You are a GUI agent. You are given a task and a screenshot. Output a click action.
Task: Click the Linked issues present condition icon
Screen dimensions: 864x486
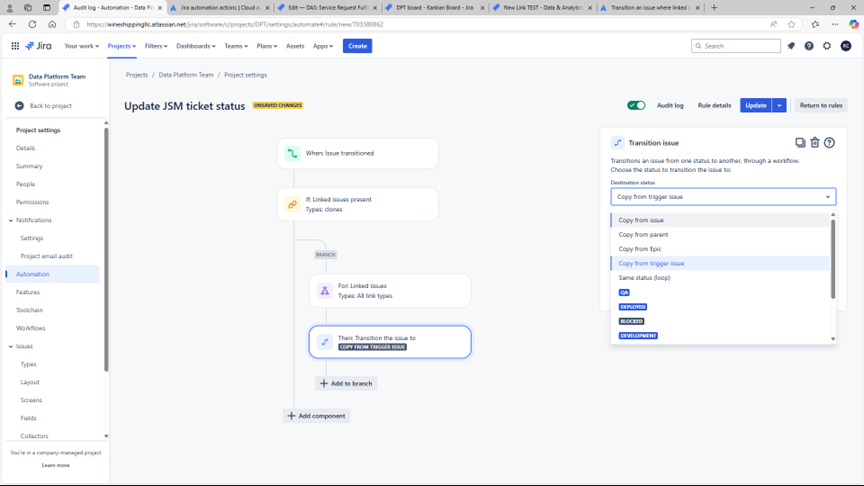pos(292,204)
